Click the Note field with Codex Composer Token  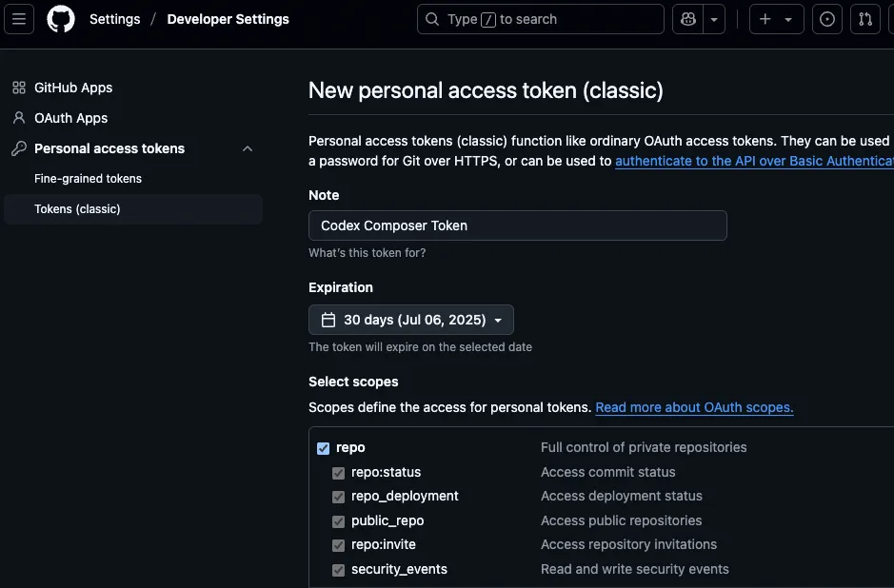point(518,225)
